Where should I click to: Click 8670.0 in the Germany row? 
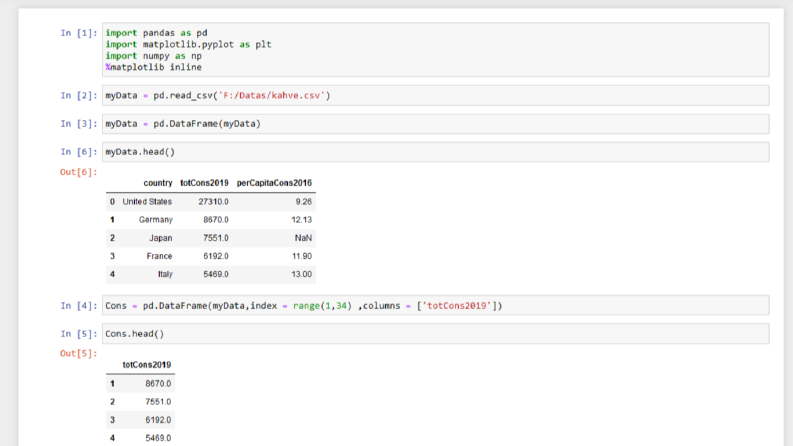(216, 220)
